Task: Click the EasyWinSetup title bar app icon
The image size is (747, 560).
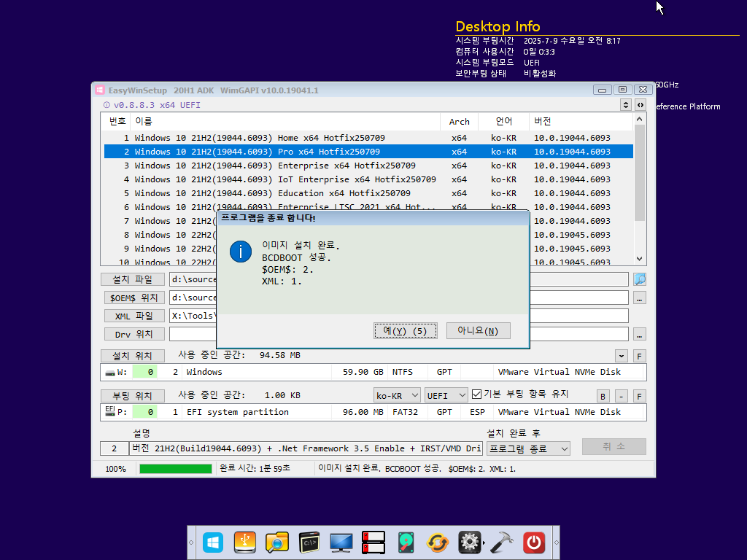Action: [x=99, y=90]
